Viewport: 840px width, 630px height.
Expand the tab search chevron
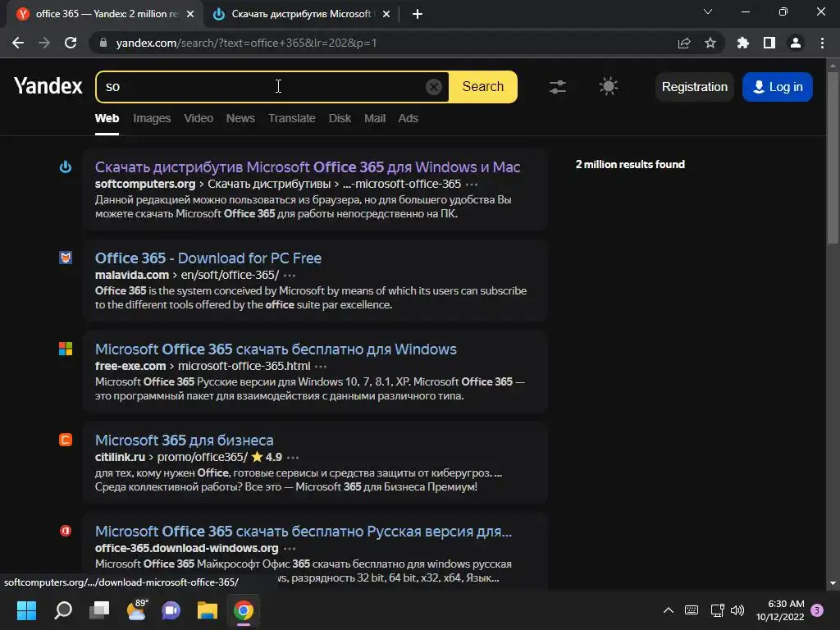click(708, 11)
